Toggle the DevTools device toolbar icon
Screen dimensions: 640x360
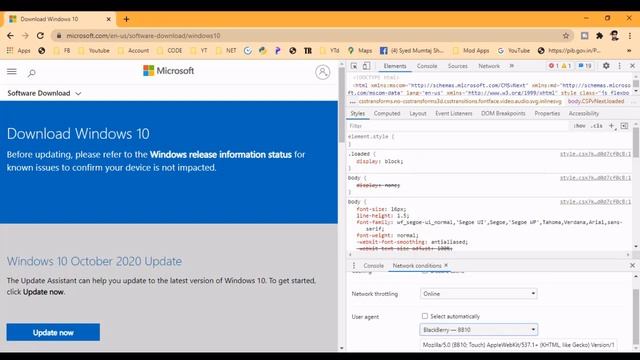(x=366, y=66)
